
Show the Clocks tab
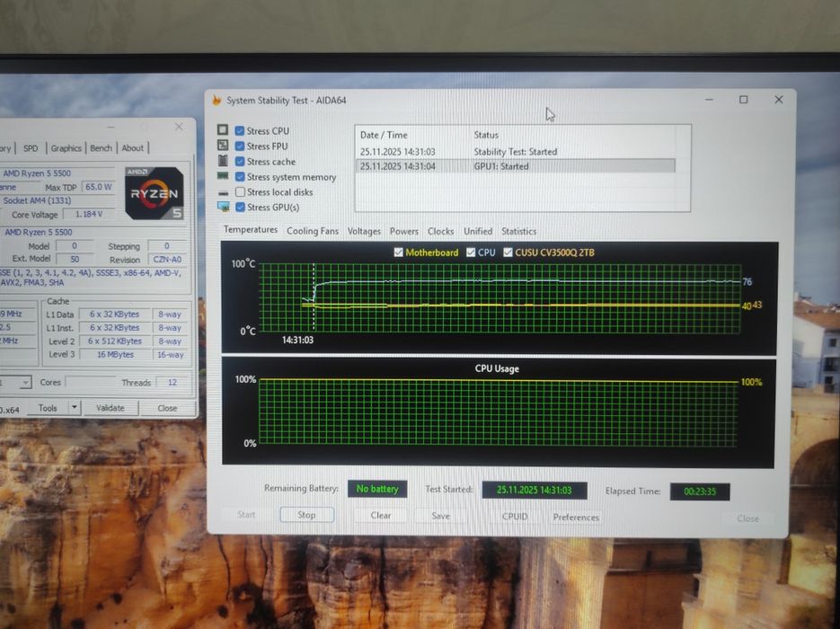coord(441,231)
